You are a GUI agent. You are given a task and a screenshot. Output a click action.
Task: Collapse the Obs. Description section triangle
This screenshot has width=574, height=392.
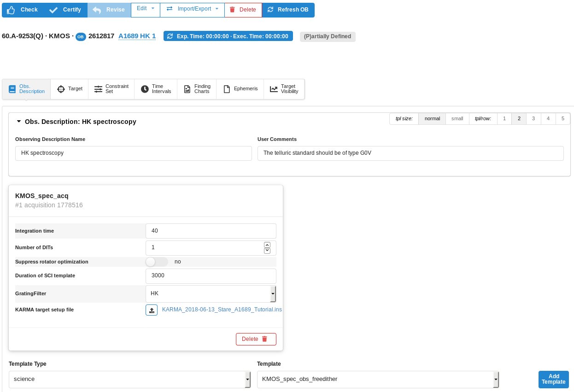19,122
